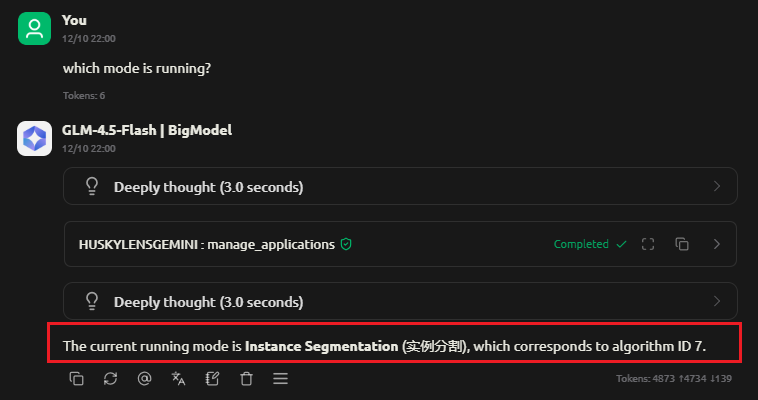
Task: Expand manage_applications tool result to fullscreen
Action: pyautogui.click(x=648, y=244)
